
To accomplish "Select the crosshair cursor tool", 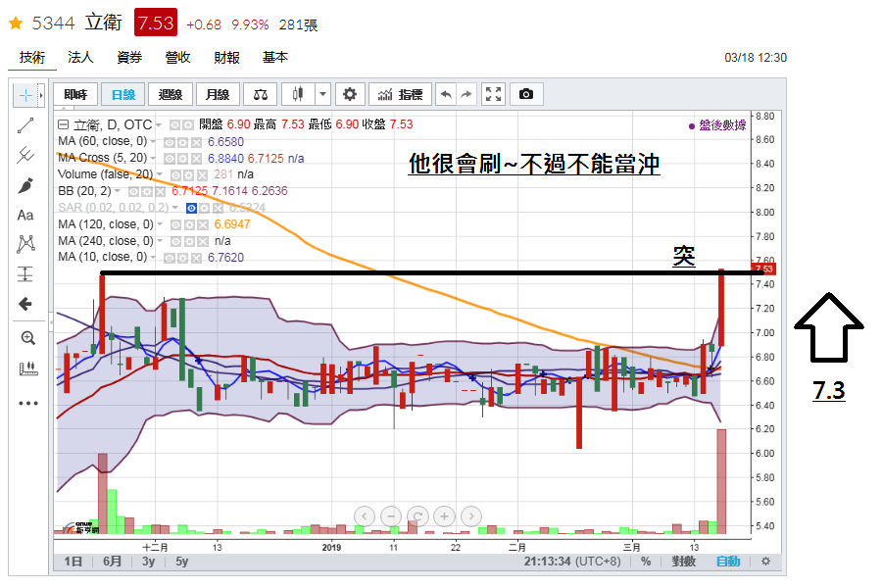I will click(24, 96).
